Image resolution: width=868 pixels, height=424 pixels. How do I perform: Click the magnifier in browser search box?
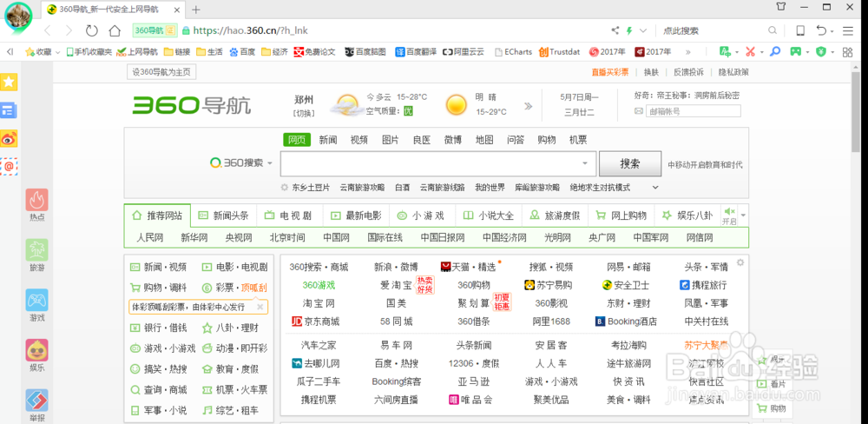(773, 30)
